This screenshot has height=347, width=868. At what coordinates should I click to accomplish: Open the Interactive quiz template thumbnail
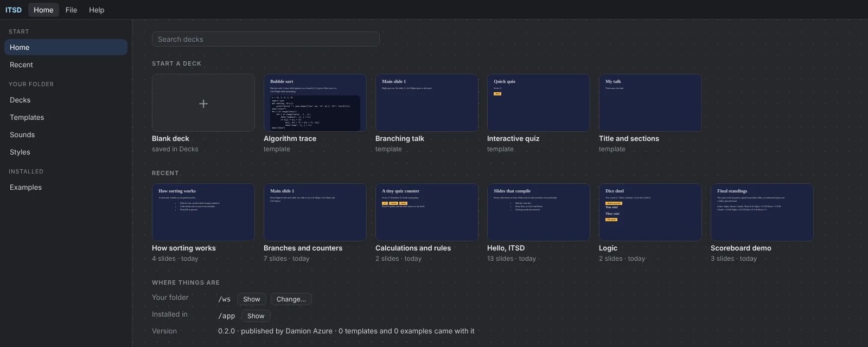[539, 102]
